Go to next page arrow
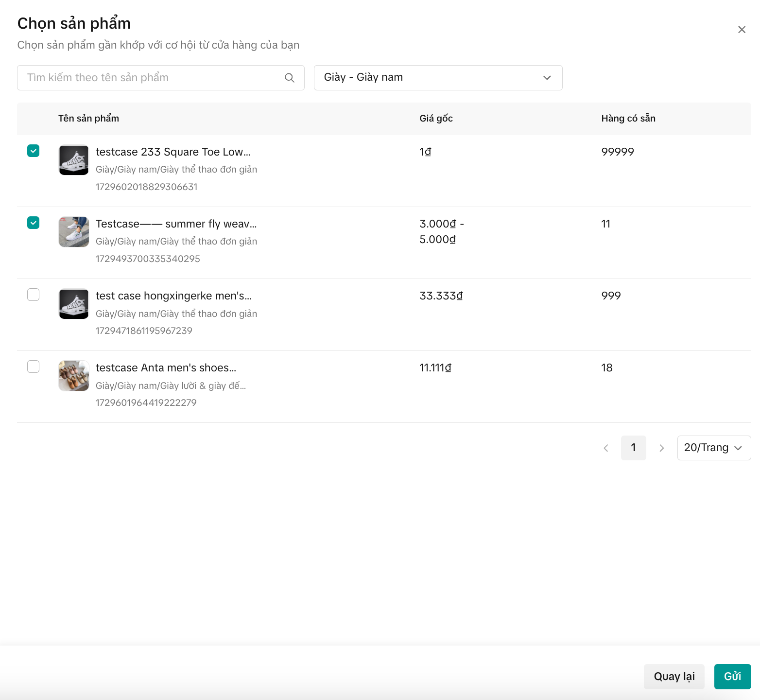 pos(661,448)
